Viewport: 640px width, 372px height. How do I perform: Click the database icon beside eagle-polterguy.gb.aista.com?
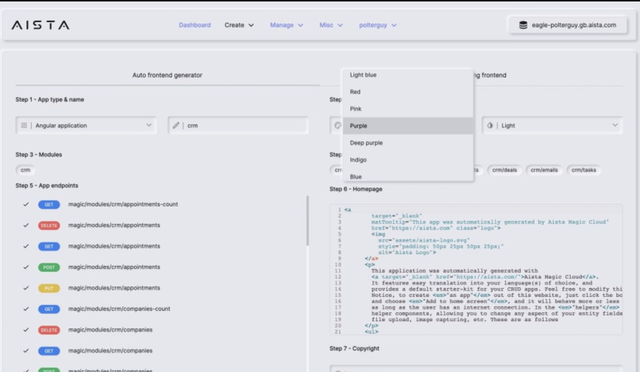(x=523, y=25)
